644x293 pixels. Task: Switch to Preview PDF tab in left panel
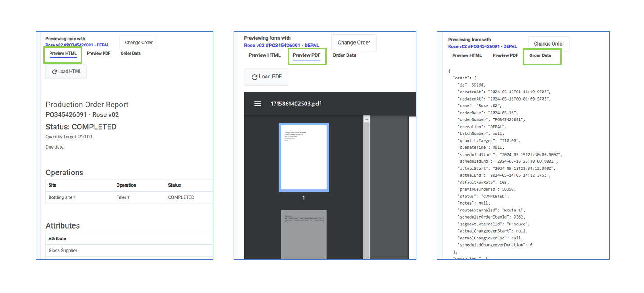click(x=99, y=53)
